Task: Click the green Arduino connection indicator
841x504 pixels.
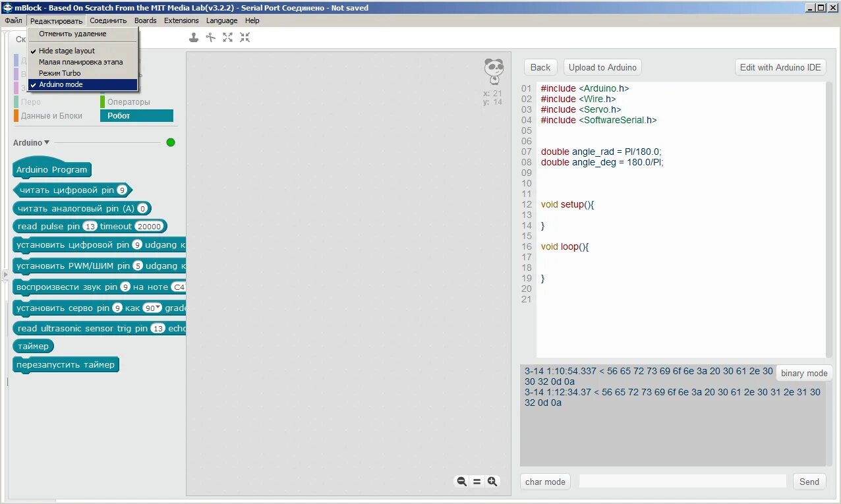Action: pyautogui.click(x=171, y=142)
